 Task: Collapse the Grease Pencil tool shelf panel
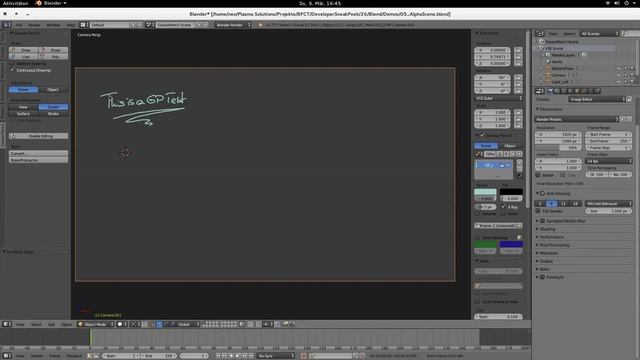coord(11,33)
